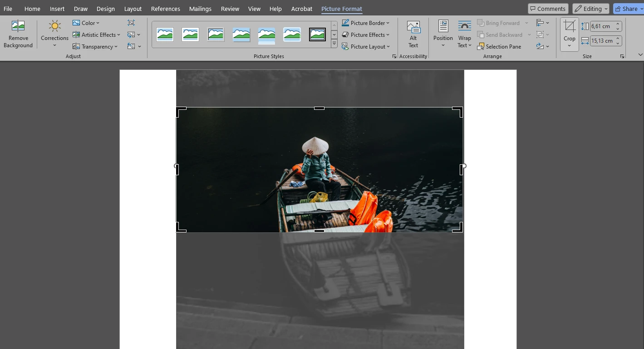Expand the Color dropdown arrow

pyautogui.click(x=98, y=23)
